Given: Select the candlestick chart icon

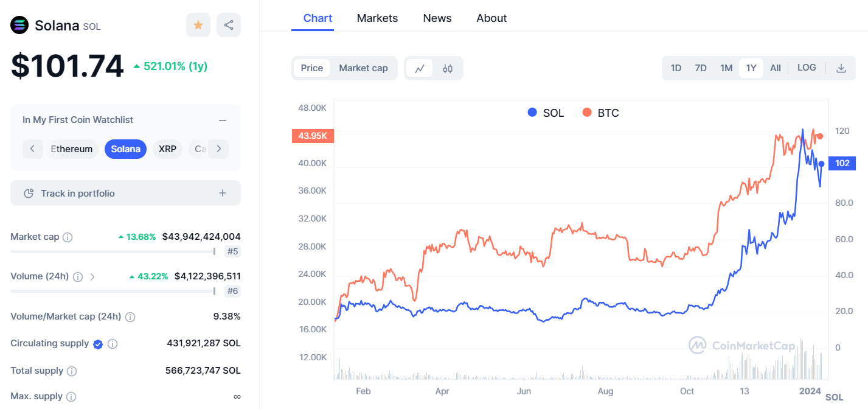Looking at the screenshot, I should click(448, 68).
